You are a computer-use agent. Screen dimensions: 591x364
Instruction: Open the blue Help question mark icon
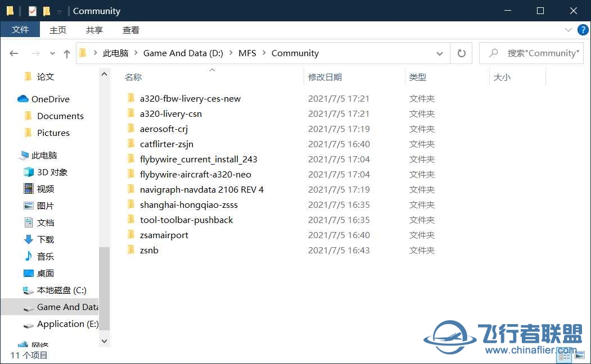583,30
